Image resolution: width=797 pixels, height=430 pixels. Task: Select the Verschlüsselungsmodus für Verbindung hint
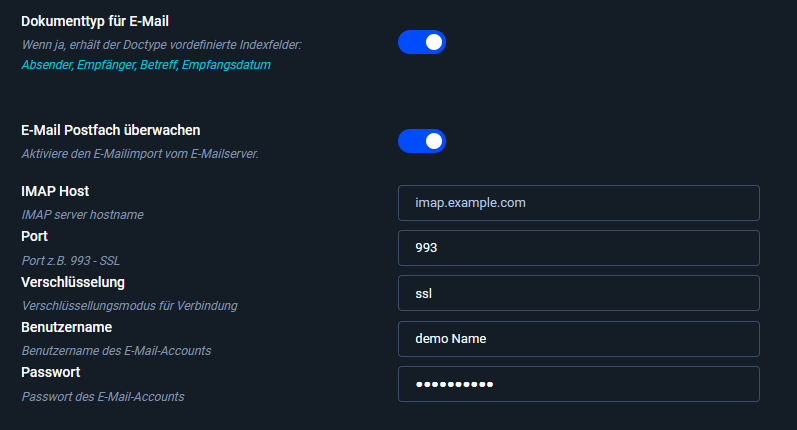(x=130, y=306)
